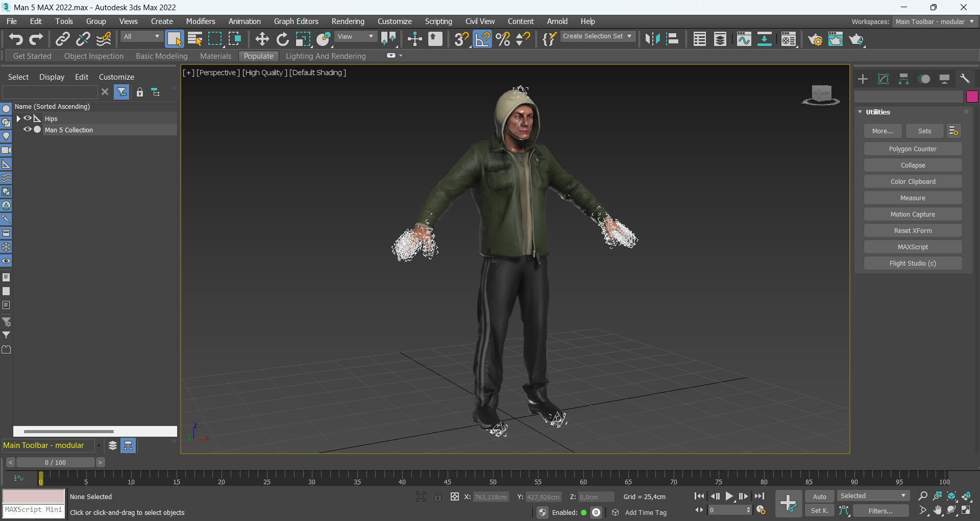Image resolution: width=980 pixels, height=521 pixels.
Task: Open the Scene Explorer toggle icon
Action: tap(700, 39)
